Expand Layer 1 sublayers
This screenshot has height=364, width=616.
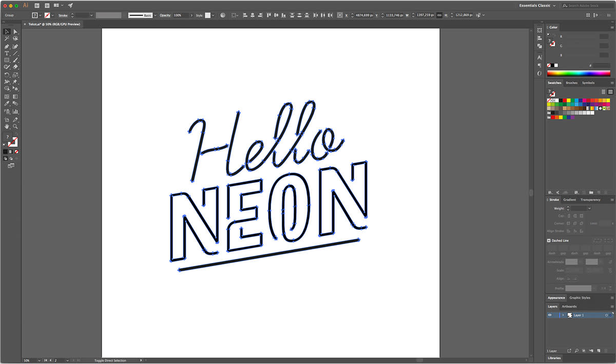point(563,315)
